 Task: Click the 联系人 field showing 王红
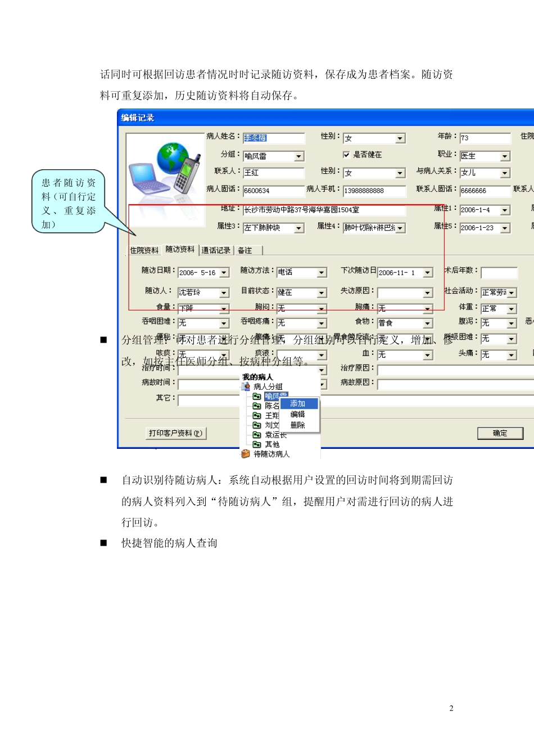click(274, 173)
